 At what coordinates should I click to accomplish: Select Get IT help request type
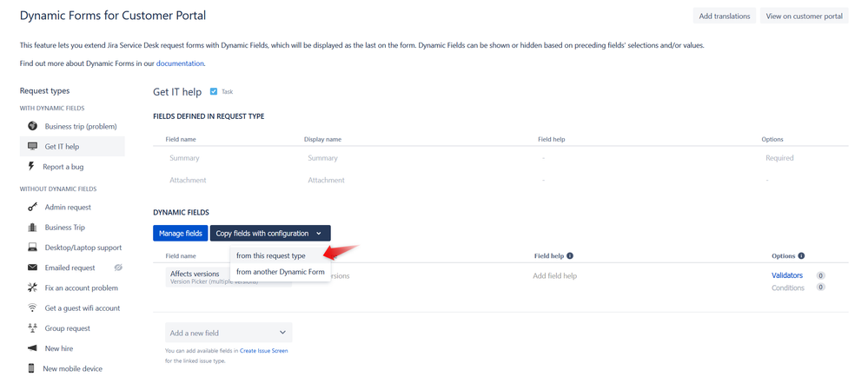[72, 147]
